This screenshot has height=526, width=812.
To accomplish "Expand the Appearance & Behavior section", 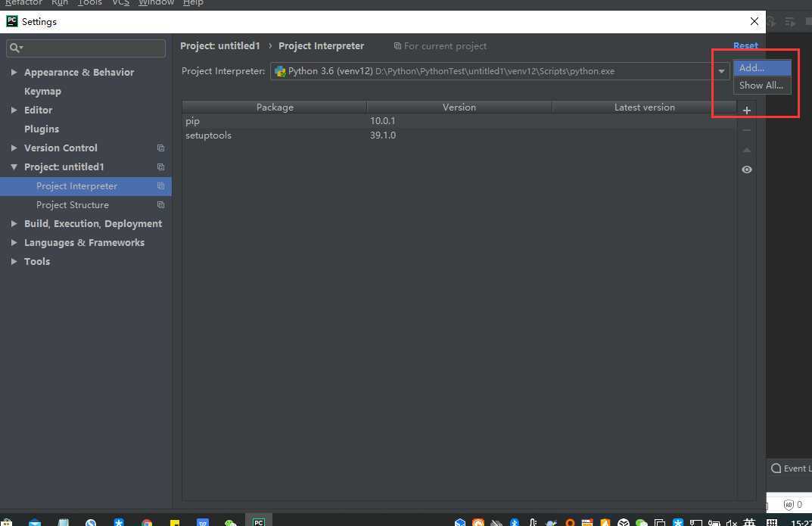I will tap(14, 72).
